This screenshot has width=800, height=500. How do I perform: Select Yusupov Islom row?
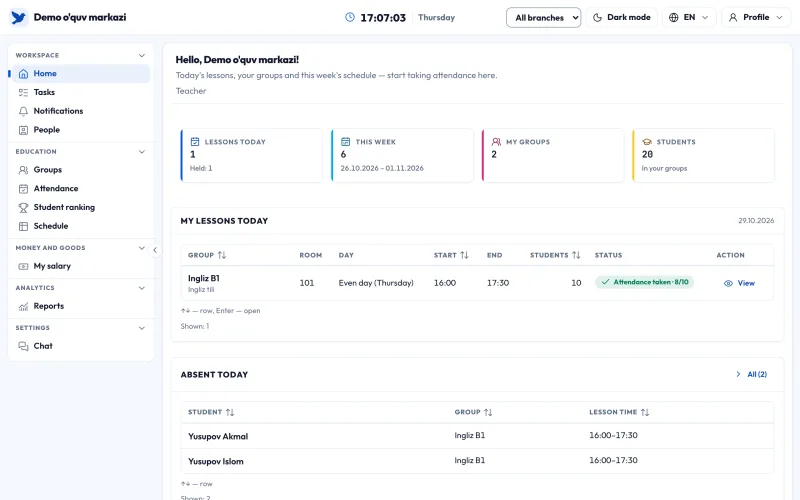[x=477, y=461]
